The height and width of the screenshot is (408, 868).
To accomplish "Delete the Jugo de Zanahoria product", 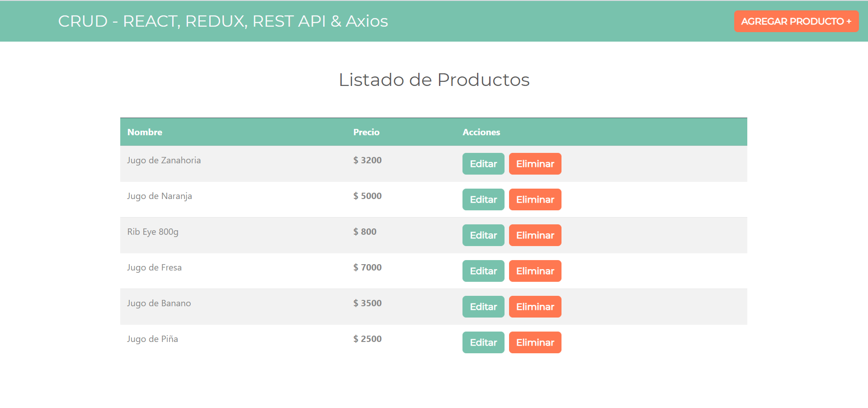I will (x=535, y=164).
